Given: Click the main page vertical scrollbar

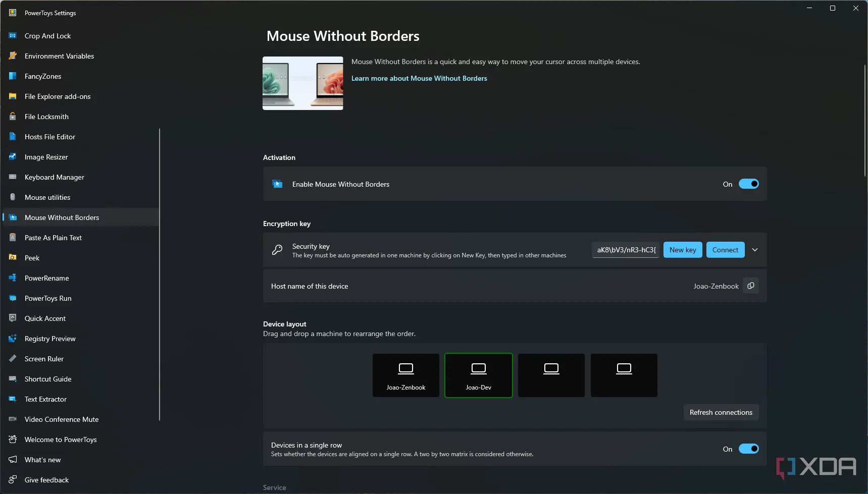Looking at the screenshot, I should pos(865,121).
